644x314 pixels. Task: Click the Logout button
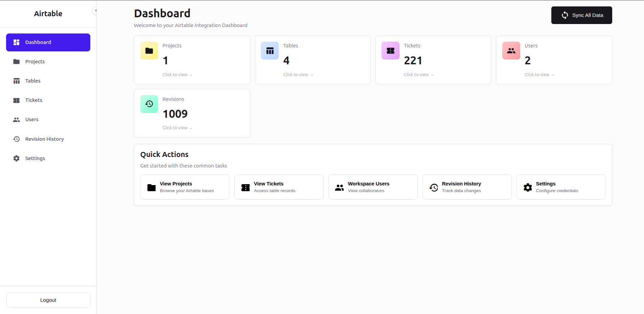coord(48,300)
